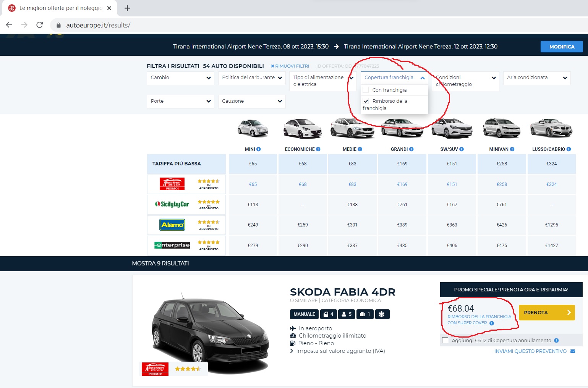Click the envelope icon beside Inviami questo preventivo
The height and width of the screenshot is (388, 588).
click(573, 351)
